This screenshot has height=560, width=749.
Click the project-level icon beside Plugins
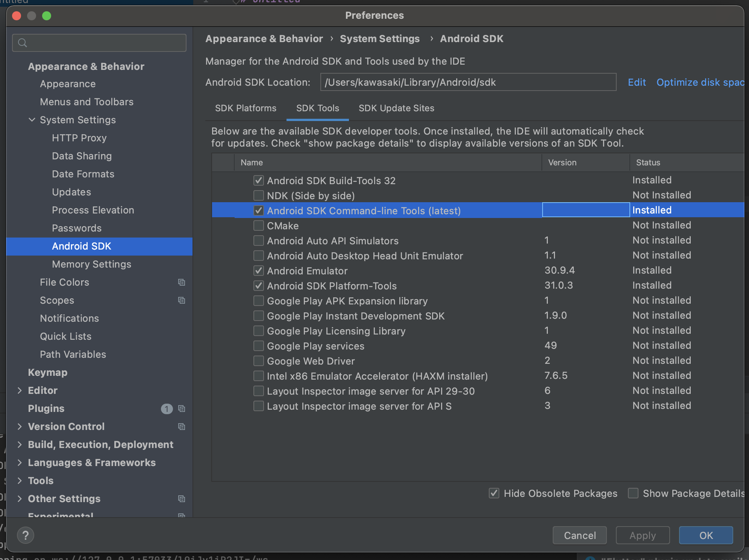click(182, 409)
